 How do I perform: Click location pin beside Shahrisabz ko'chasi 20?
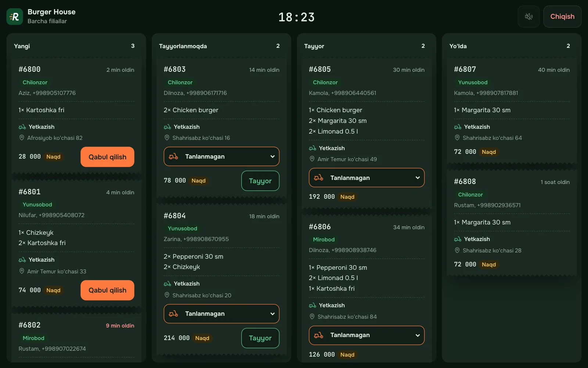tap(167, 295)
